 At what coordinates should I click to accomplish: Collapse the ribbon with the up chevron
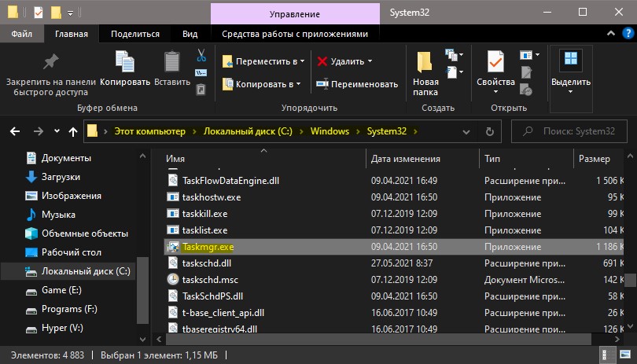[610, 34]
